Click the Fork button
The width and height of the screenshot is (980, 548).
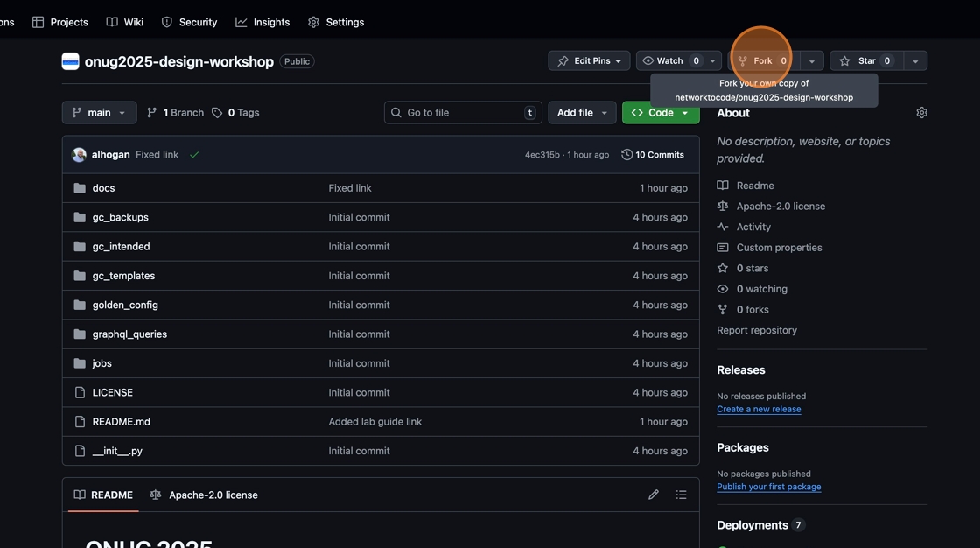[x=762, y=60]
